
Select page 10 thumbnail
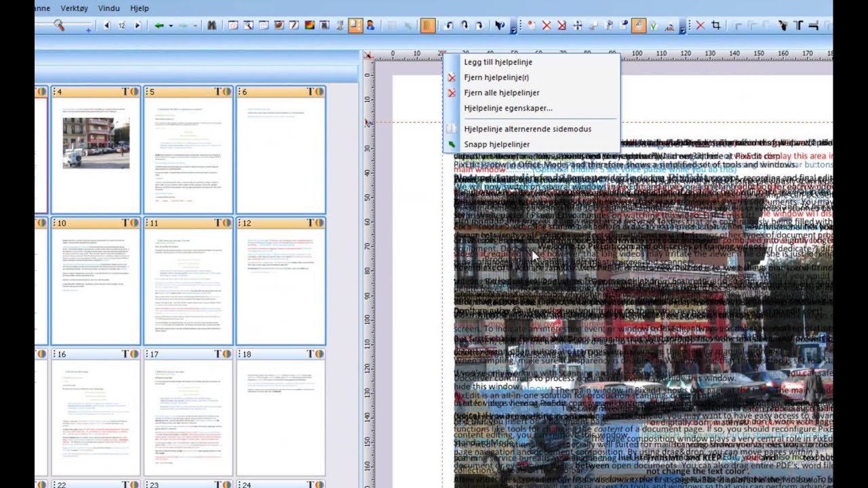pyautogui.click(x=95, y=281)
